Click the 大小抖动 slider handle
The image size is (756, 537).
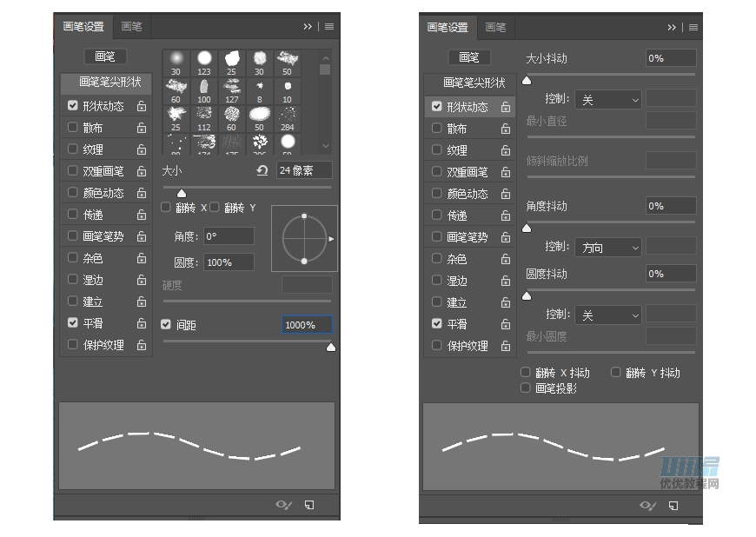tap(527, 81)
